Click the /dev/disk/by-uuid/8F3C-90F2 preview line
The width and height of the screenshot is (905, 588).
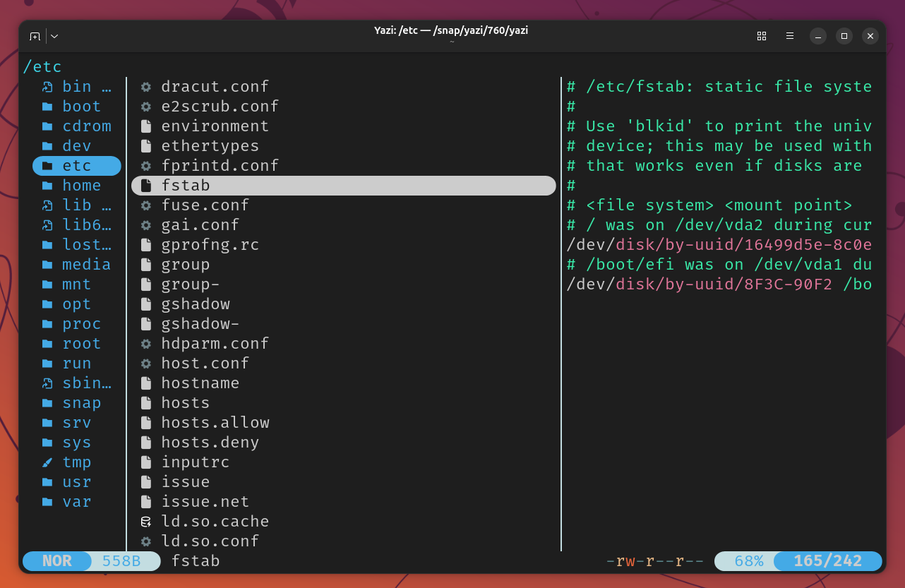(719, 284)
